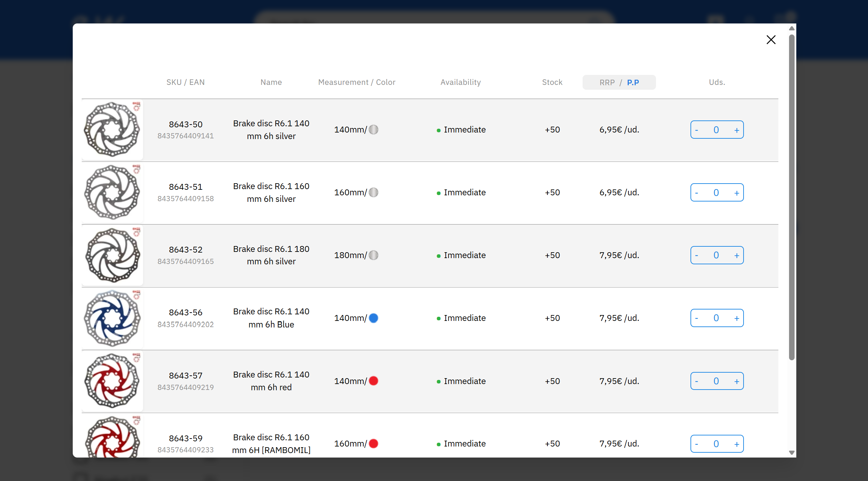Click the scrollbar up arrow

coord(791,28)
